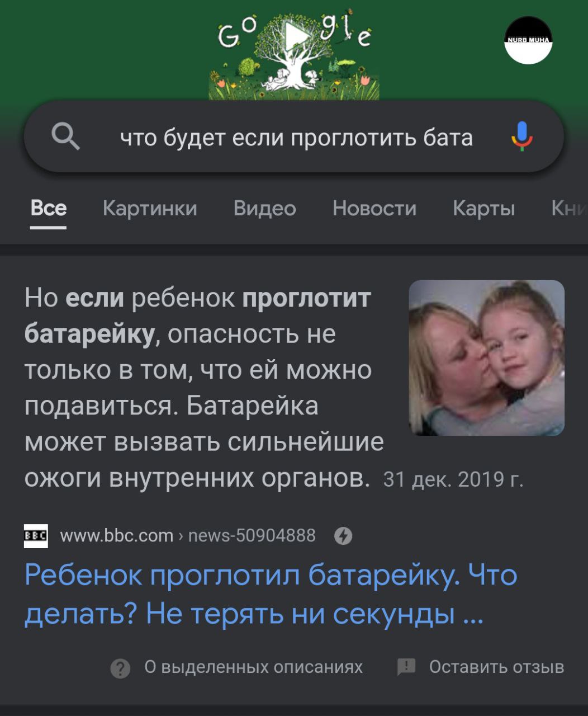588x716 pixels.
Task: Open the mother and child thumbnail
Action: click(x=487, y=358)
